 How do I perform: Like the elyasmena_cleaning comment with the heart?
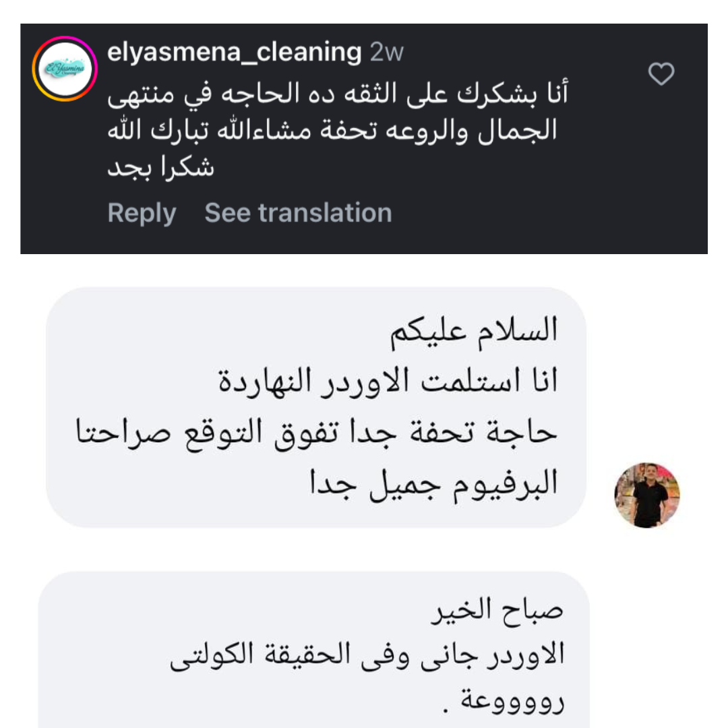661,74
